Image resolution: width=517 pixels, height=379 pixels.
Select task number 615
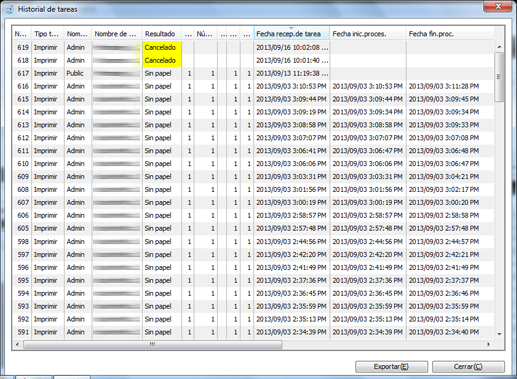point(23,99)
